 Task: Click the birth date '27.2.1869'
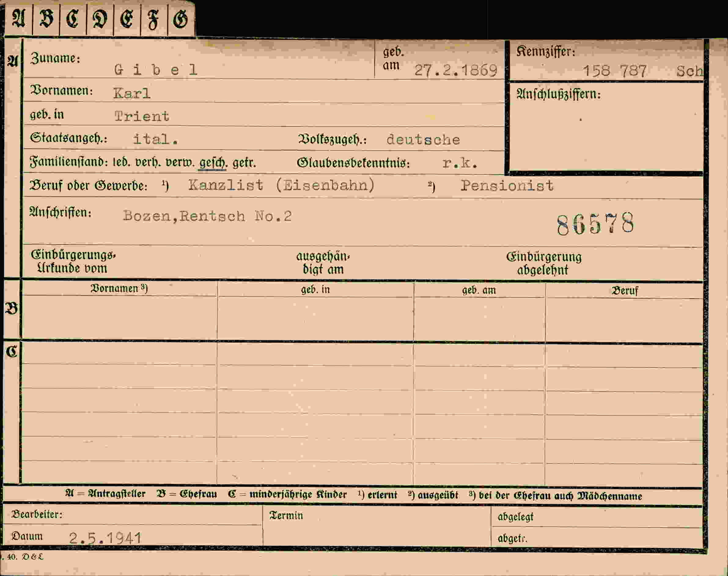pos(456,71)
